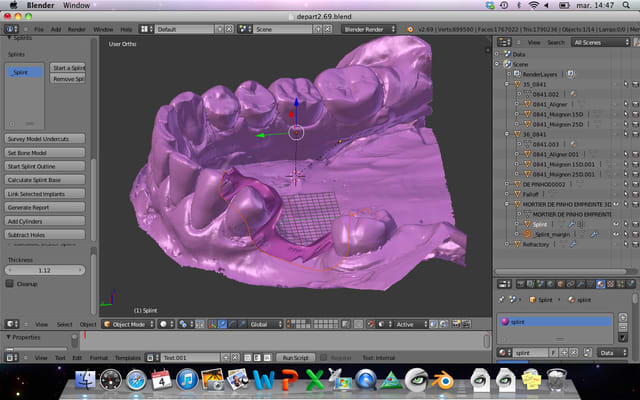Toggle renderability camera for 36_0841
Viewport: 640px width, 400px height.
[635, 134]
